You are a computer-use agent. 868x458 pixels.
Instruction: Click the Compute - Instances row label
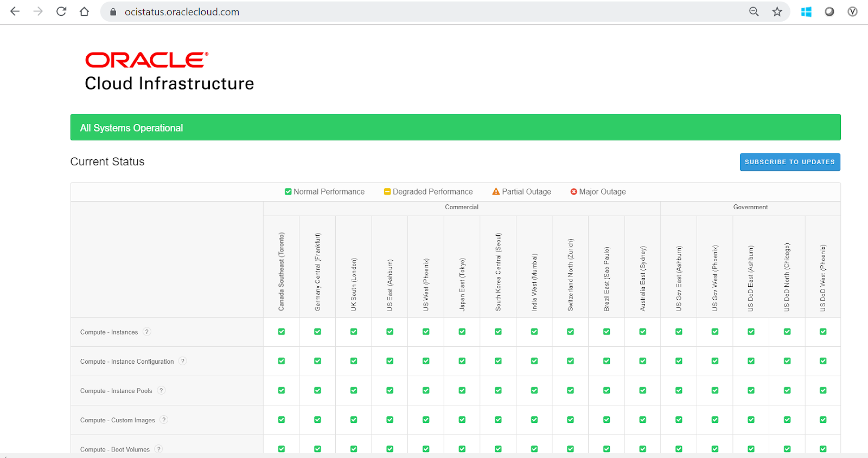(x=109, y=332)
